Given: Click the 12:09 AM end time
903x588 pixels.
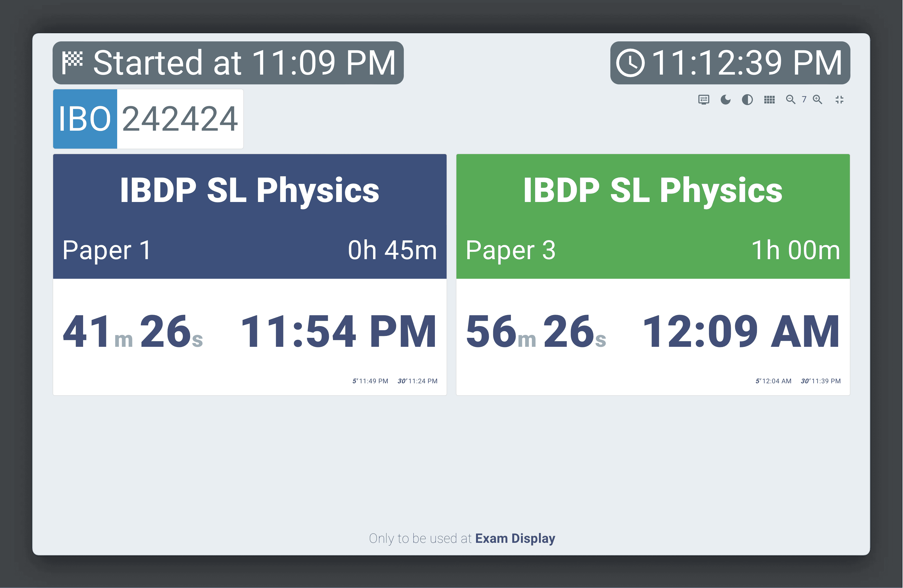Looking at the screenshot, I should point(741,332).
